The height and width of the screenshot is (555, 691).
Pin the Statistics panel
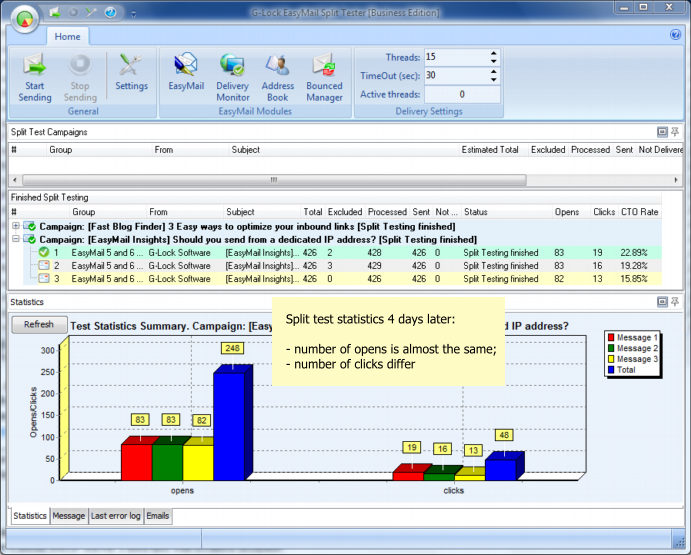[675, 302]
